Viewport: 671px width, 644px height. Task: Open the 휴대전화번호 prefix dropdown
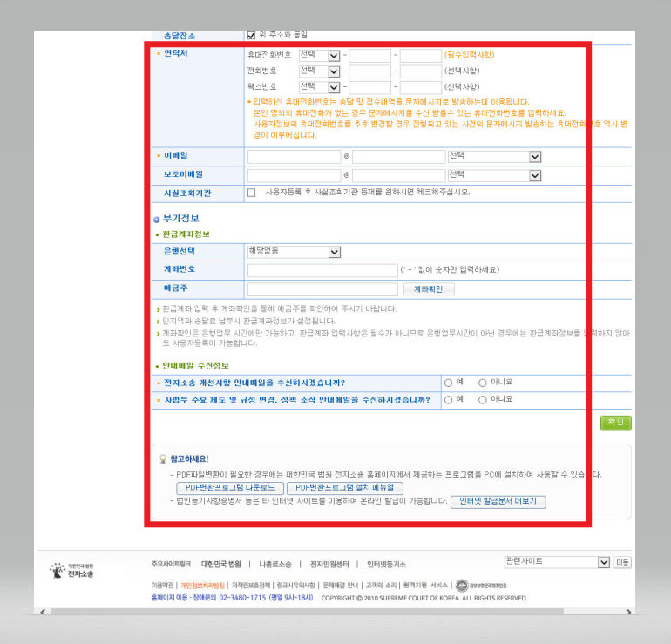point(319,56)
